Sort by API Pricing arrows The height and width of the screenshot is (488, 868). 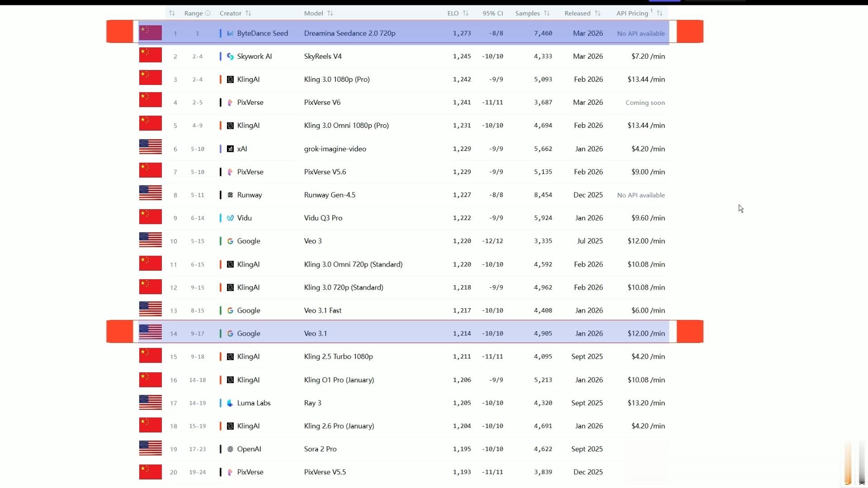click(660, 13)
